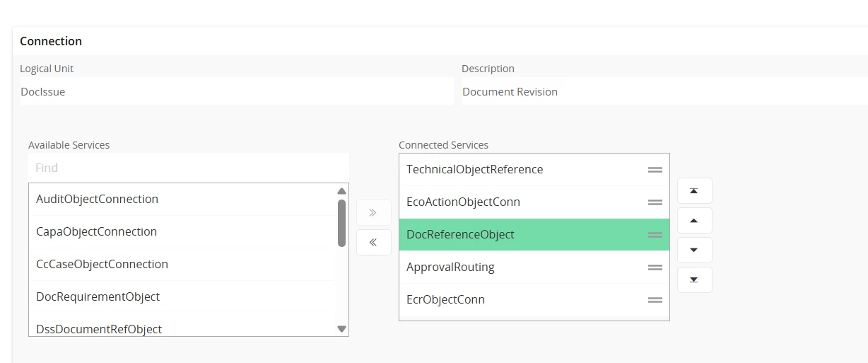Click the Logical Unit field DocIssue

click(237, 92)
